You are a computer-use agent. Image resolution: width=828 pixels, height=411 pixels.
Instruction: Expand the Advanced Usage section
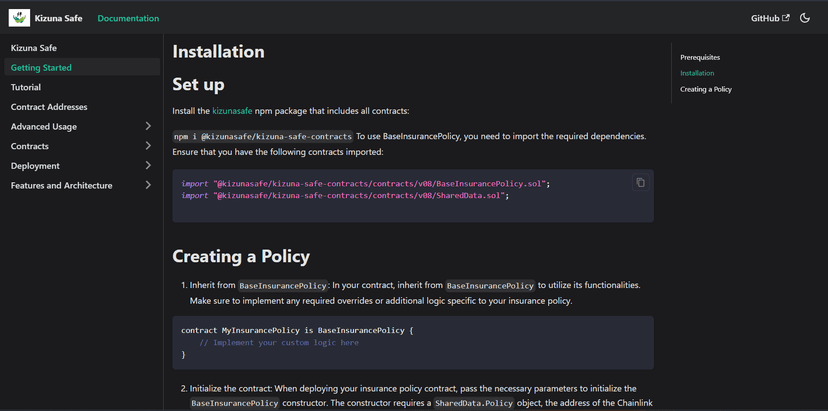[x=82, y=126]
